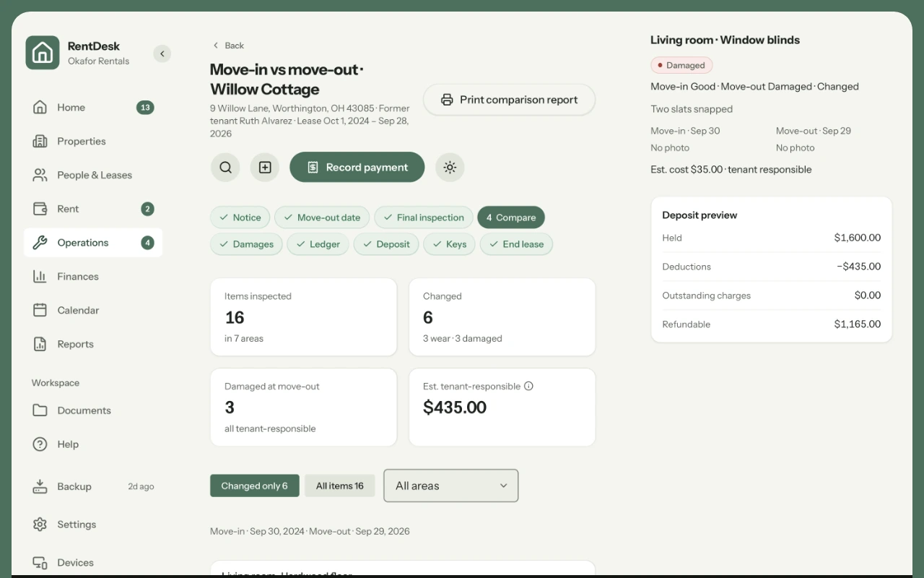This screenshot has width=924, height=578.
Task: Click the Backup download icon
Action: pos(40,486)
